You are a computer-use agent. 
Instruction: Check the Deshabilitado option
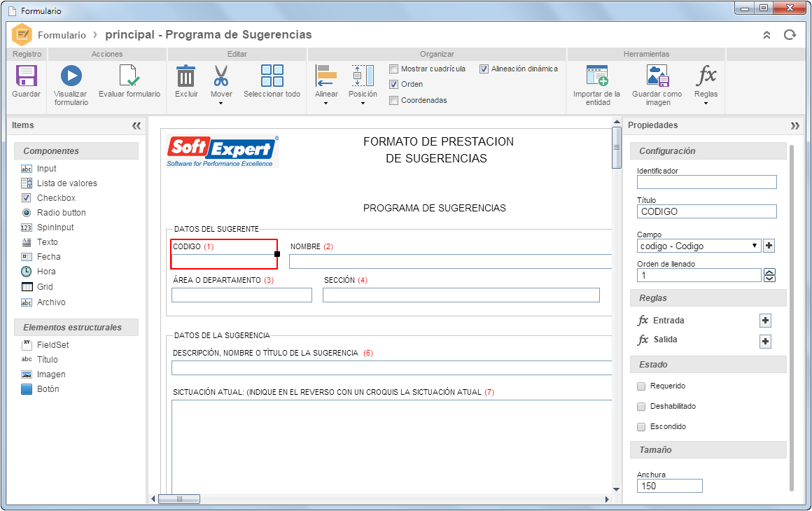coord(641,407)
